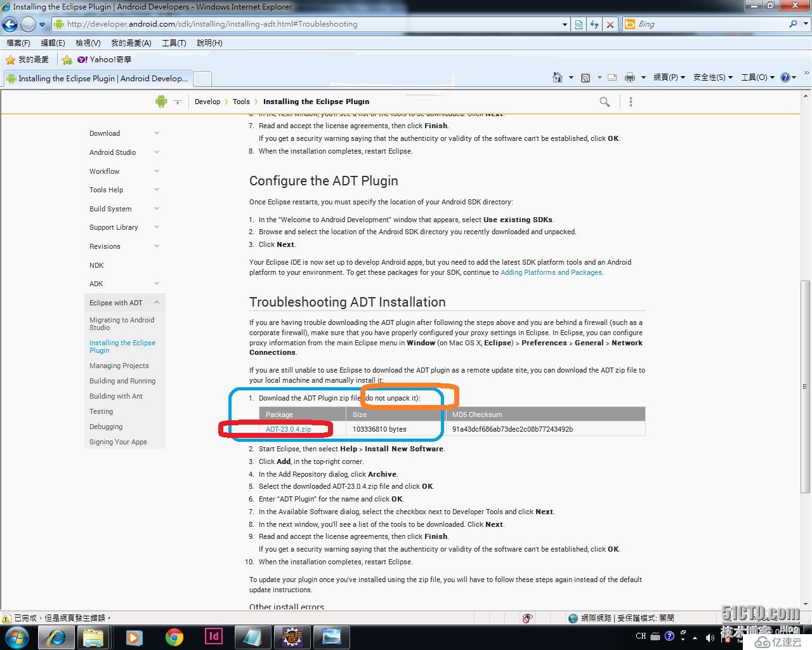This screenshot has height=650, width=812.
Task: Open the Yahoo!奇摩 favorites bar link
Action: coord(105,60)
